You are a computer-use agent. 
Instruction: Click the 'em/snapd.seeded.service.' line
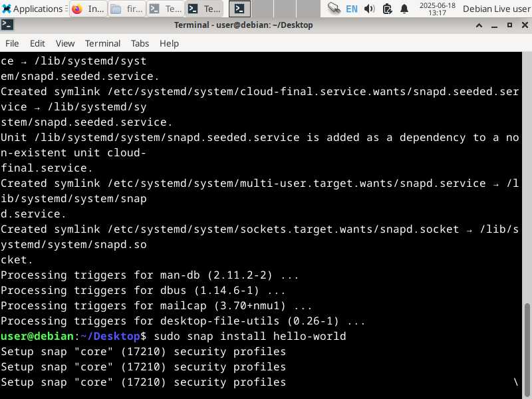coord(80,76)
